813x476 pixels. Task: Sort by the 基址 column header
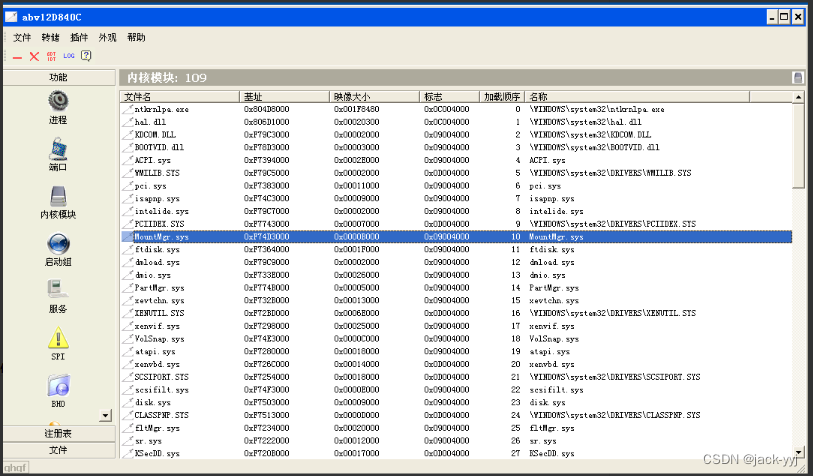[284, 97]
